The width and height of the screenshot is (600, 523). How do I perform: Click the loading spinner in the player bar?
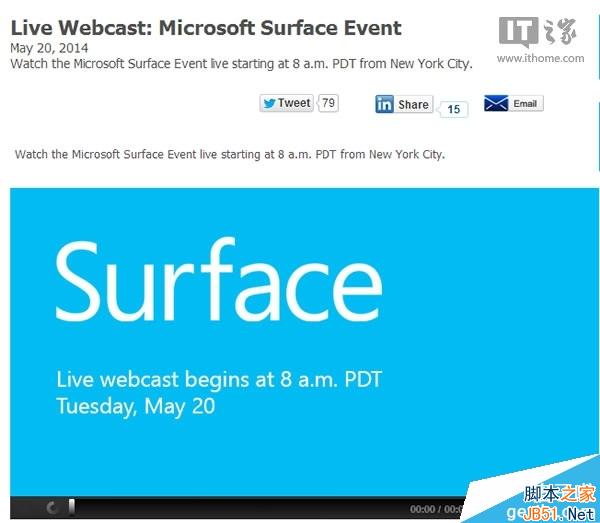click(x=52, y=508)
